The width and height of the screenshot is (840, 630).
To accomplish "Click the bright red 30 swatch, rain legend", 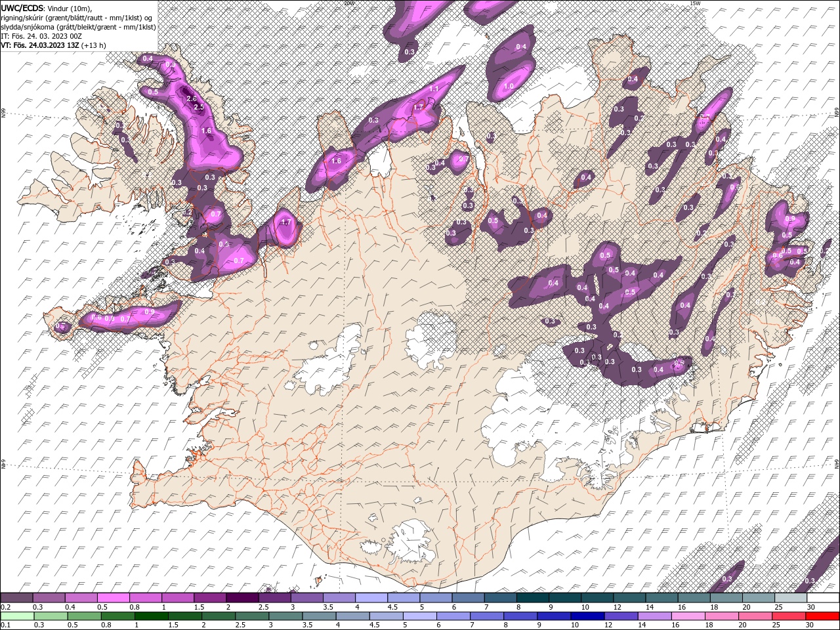I will click(x=822, y=616).
